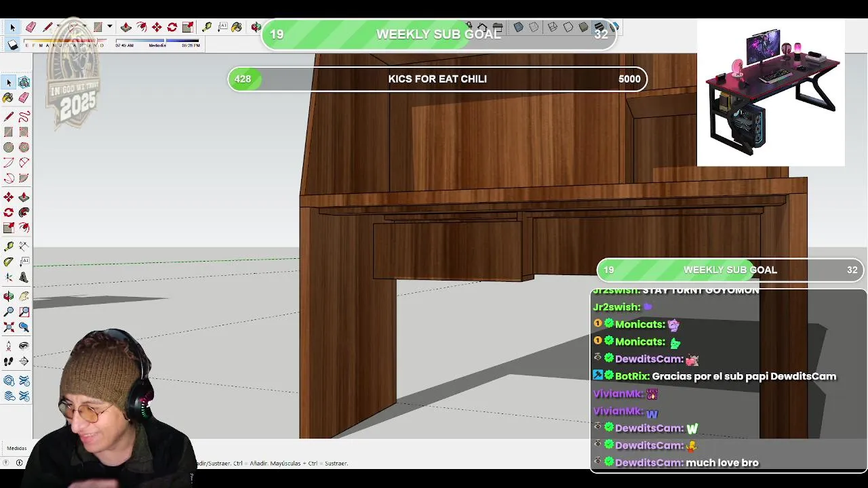Select the Pan hand tool

tap(24, 296)
